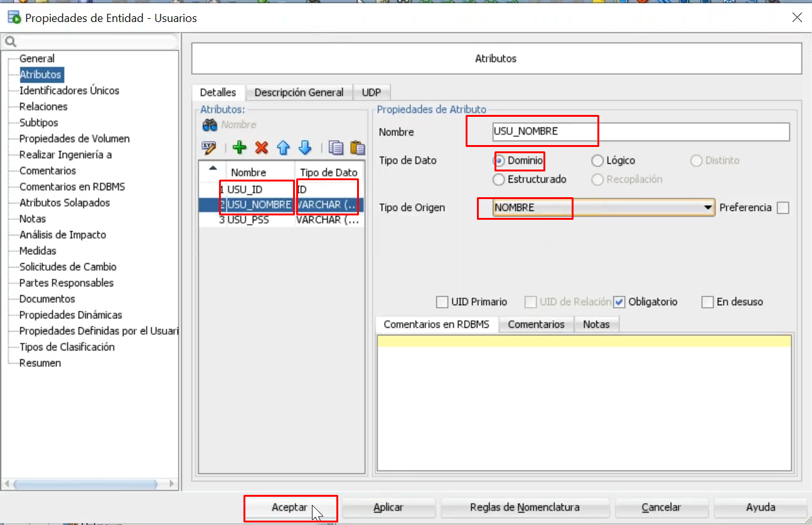Click the Nombre attribute text field
This screenshot has width=812, height=525.
(640, 132)
